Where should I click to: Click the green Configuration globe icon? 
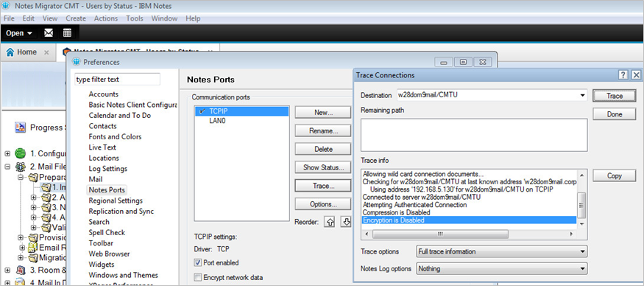(20, 153)
